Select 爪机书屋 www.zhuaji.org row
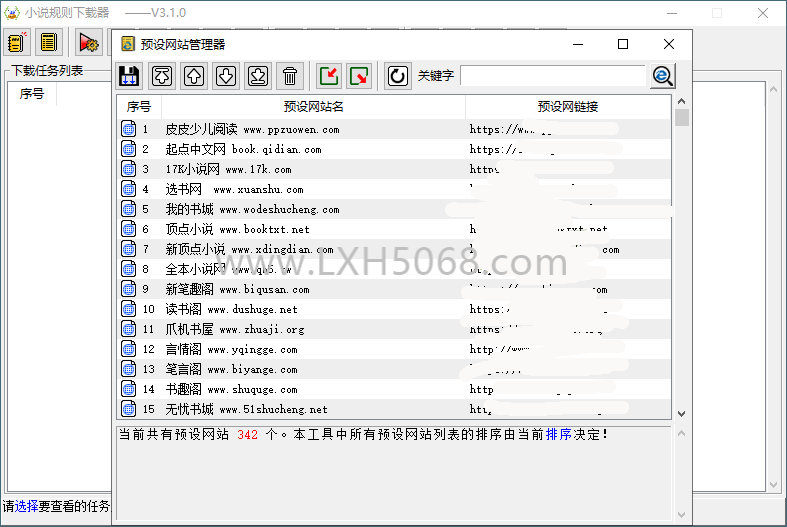This screenshot has height=527, width=787. (x=394, y=329)
